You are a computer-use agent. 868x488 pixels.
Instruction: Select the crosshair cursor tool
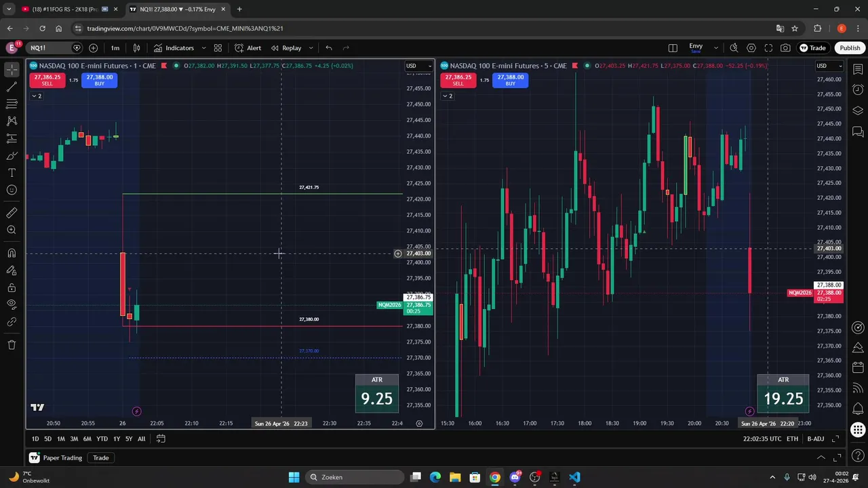pos(12,70)
